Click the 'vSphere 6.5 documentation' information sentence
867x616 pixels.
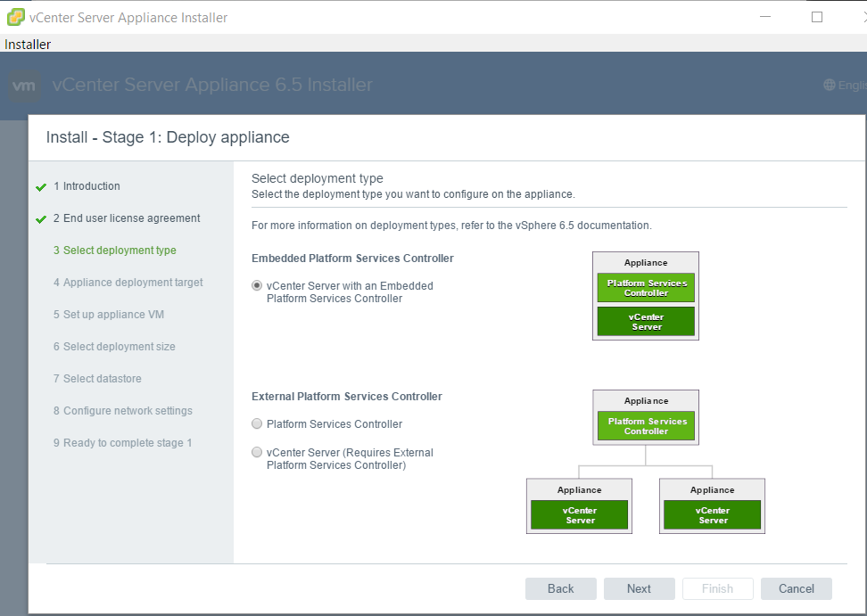451,226
